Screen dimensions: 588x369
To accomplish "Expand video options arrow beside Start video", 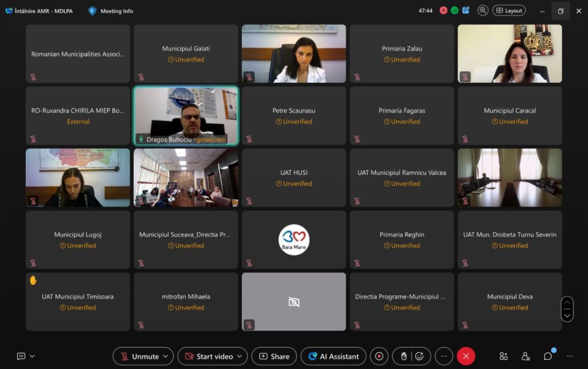I will (x=240, y=356).
